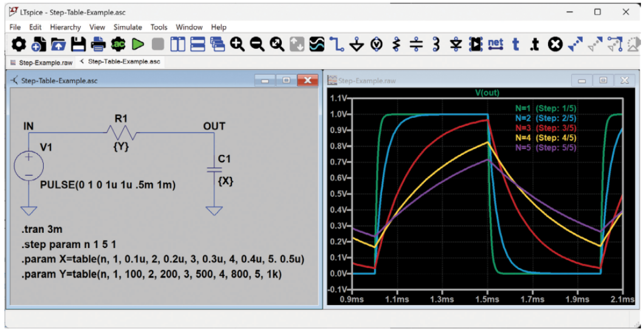Select the Inductor component tool
Screen dimensions: 644x333
point(436,44)
